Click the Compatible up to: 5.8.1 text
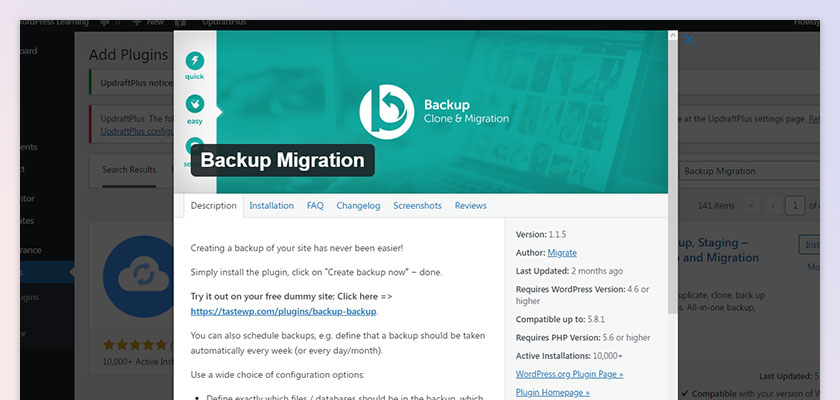The image size is (840, 400). (560, 319)
